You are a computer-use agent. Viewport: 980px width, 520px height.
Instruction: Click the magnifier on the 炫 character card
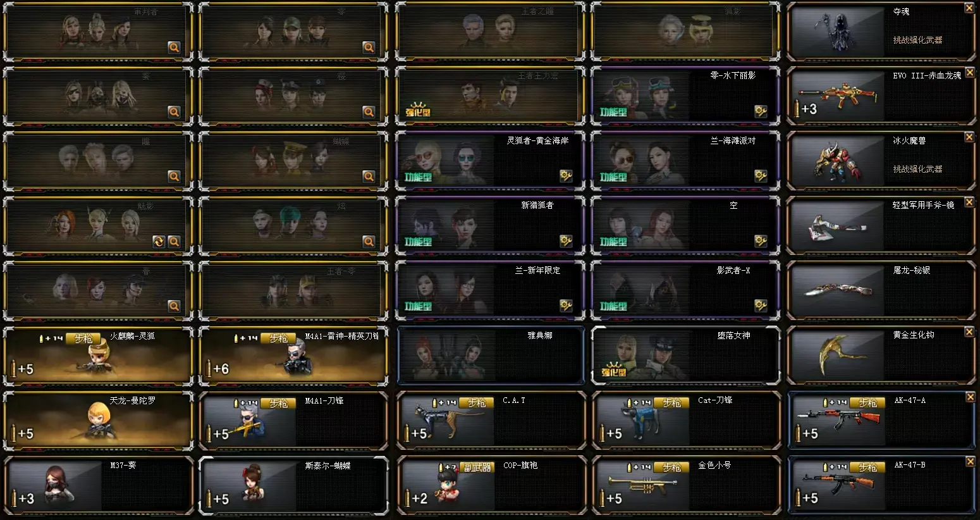[x=369, y=242]
